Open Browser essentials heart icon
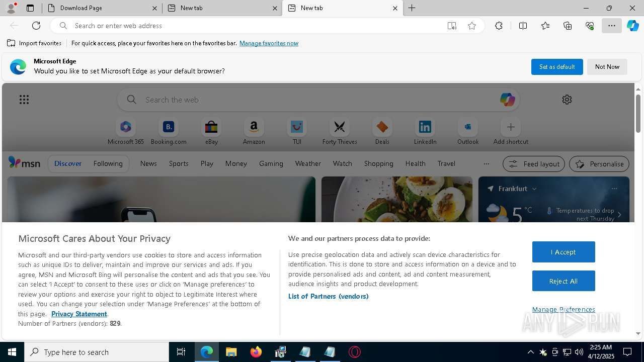The width and height of the screenshot is (644, 362). click(x=590, y=26)
